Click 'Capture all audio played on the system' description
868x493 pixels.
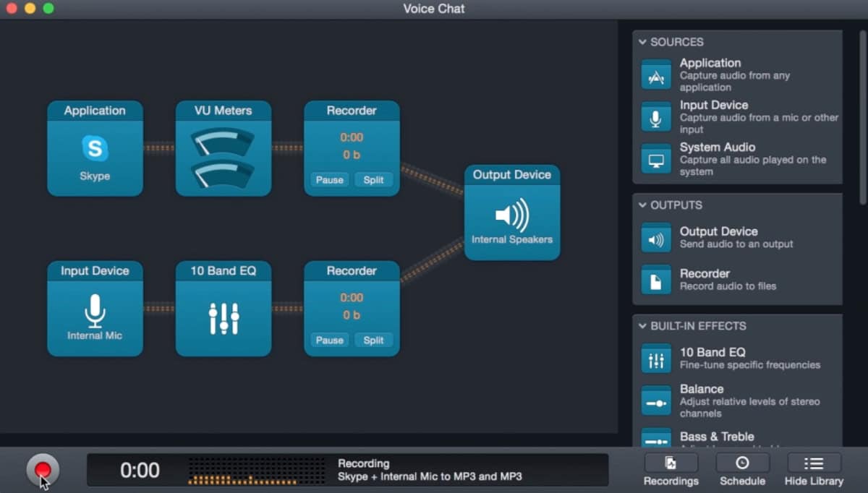pyautogui.click(x=753, y=166)
